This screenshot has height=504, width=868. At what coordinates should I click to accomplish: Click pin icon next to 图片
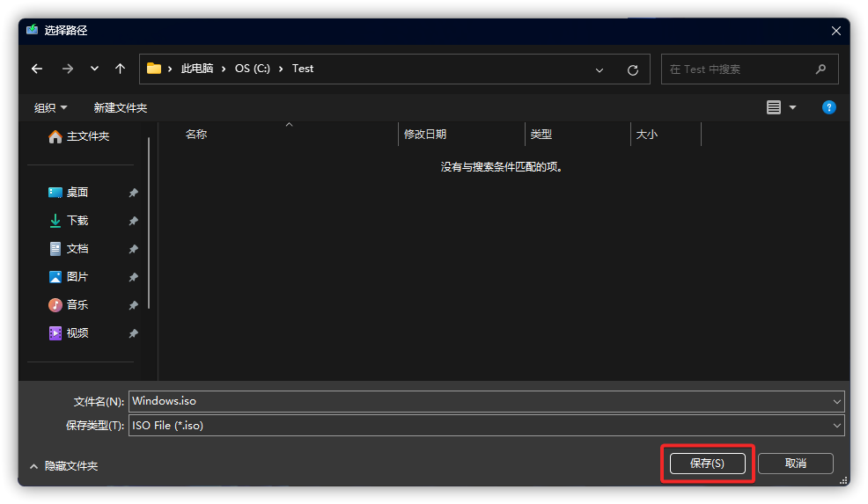click(x=134, y=277)
